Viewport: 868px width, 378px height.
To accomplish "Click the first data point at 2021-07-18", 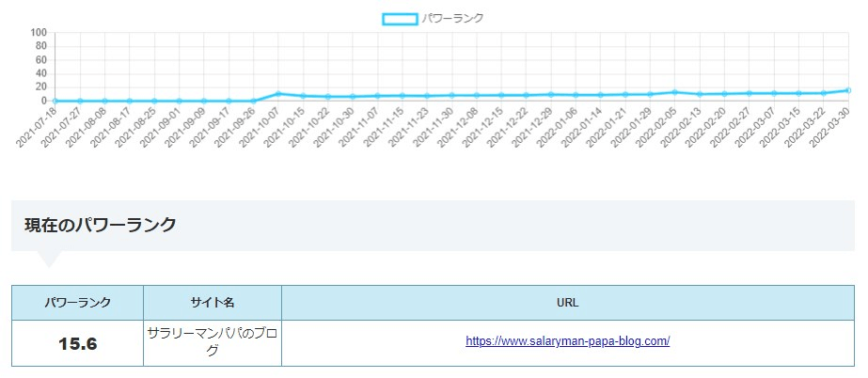I will pos(55,101).
